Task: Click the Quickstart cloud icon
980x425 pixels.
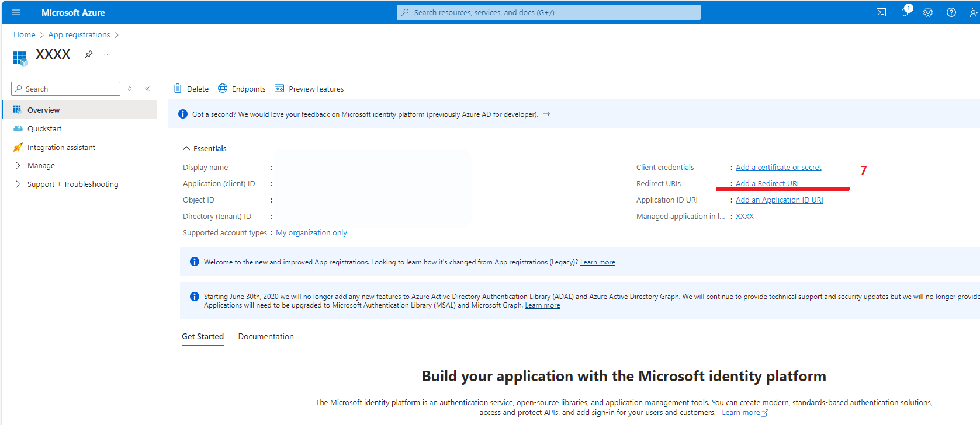Action: tap(18, 128)
